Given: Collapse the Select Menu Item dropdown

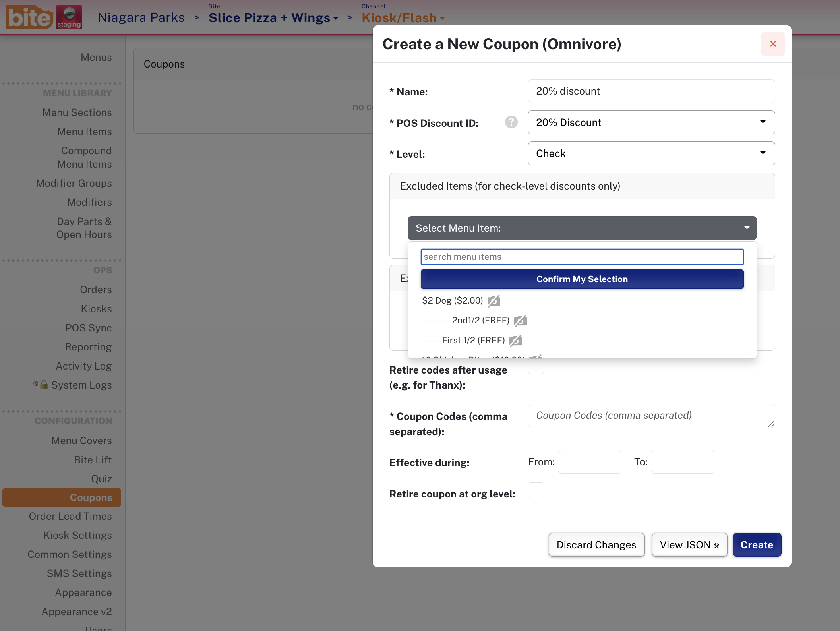Looking at the screenshot, I should (x=582, y=228).
